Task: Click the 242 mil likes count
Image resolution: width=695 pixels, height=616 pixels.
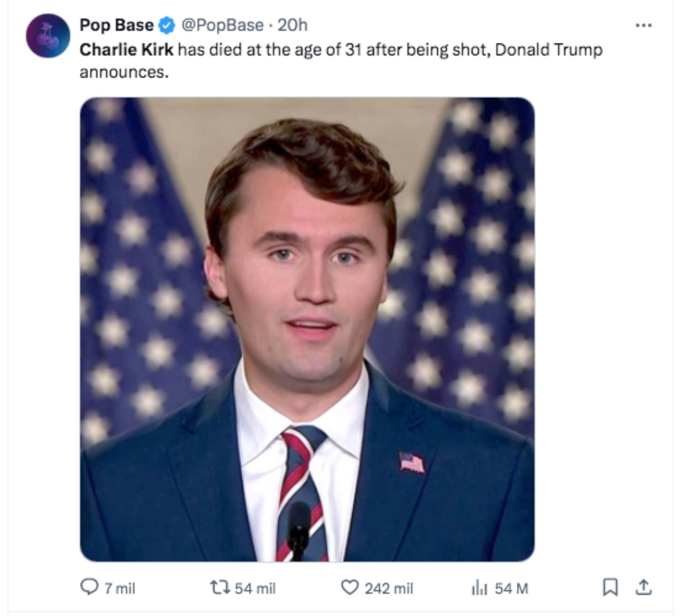Action: tap(389, 589)
